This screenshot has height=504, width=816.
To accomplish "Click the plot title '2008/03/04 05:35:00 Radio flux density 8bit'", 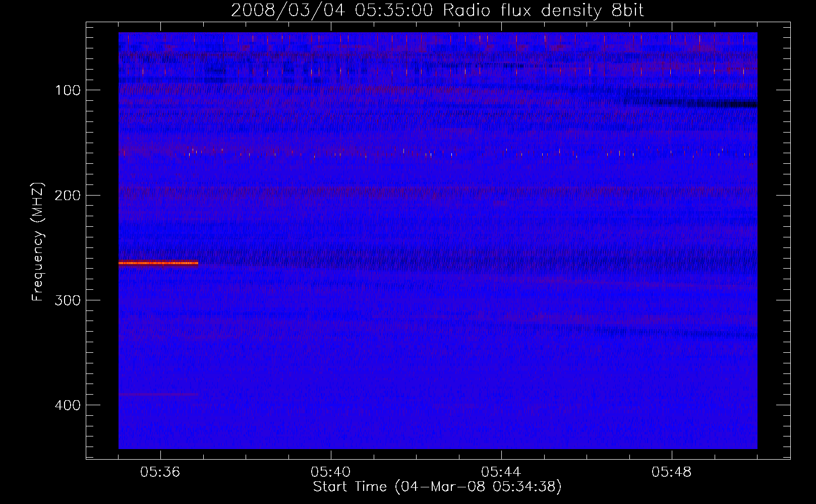I will click(x=437, y=11).
